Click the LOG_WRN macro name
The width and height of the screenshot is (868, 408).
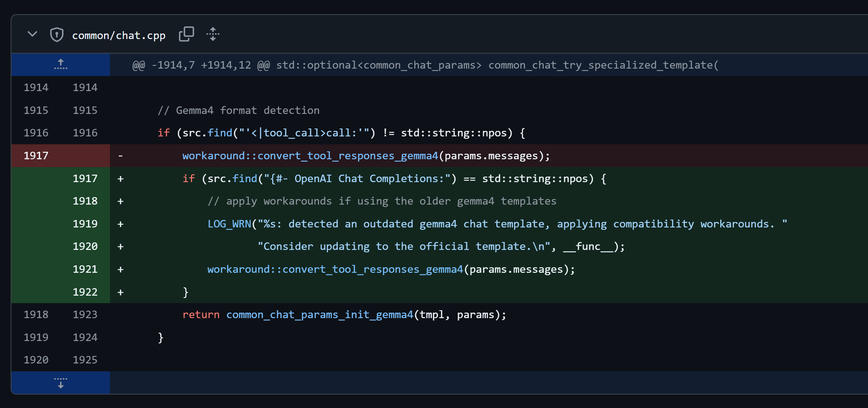tap(229, 224)
